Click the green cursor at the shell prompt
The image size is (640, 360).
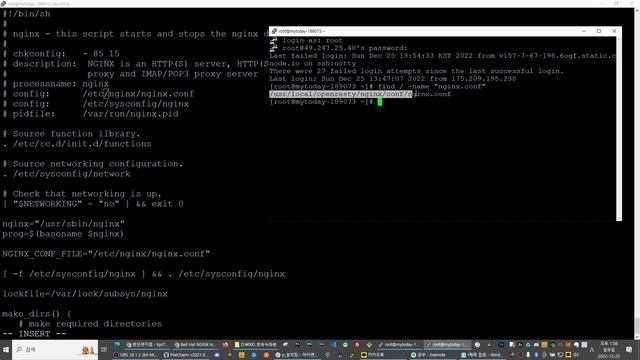[x=380, y=102]
